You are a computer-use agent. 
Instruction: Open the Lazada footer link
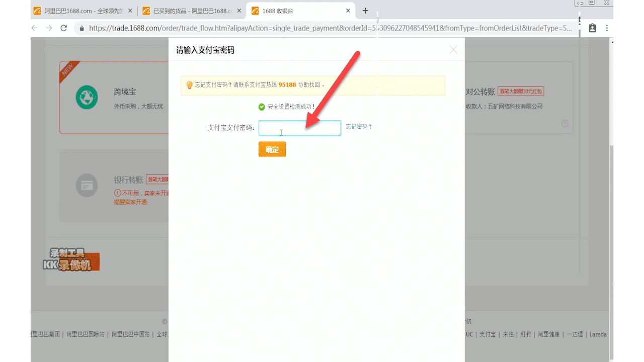598,334
